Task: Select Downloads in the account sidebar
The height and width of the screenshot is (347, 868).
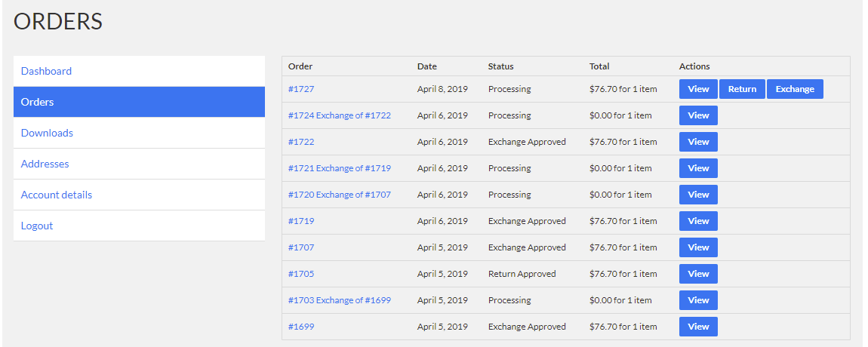Action: pos(47,133)
